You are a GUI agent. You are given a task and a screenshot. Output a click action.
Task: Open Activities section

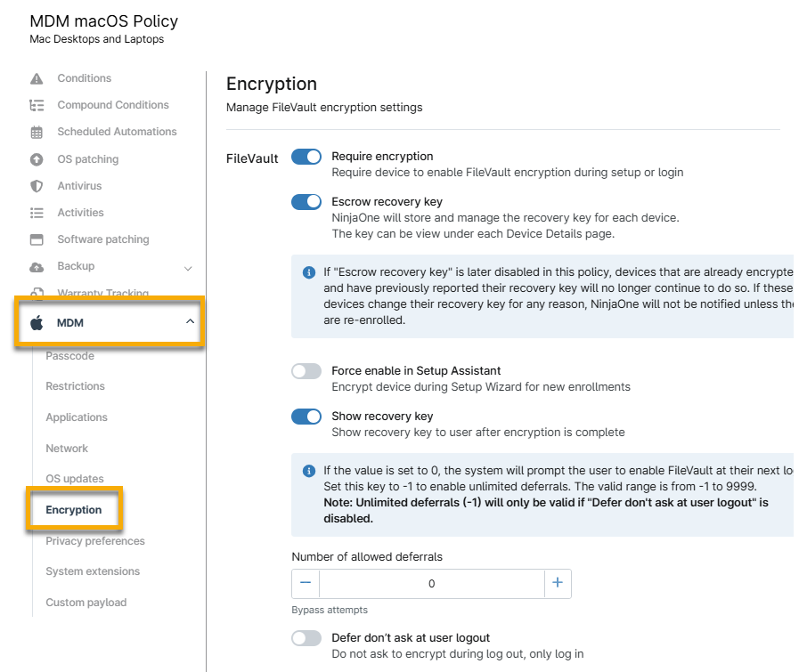(80, 213)
